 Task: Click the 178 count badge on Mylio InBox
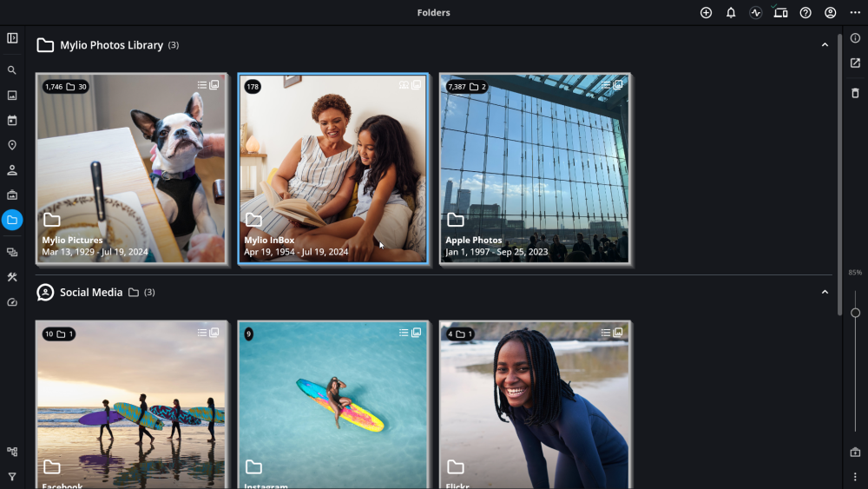253,87
